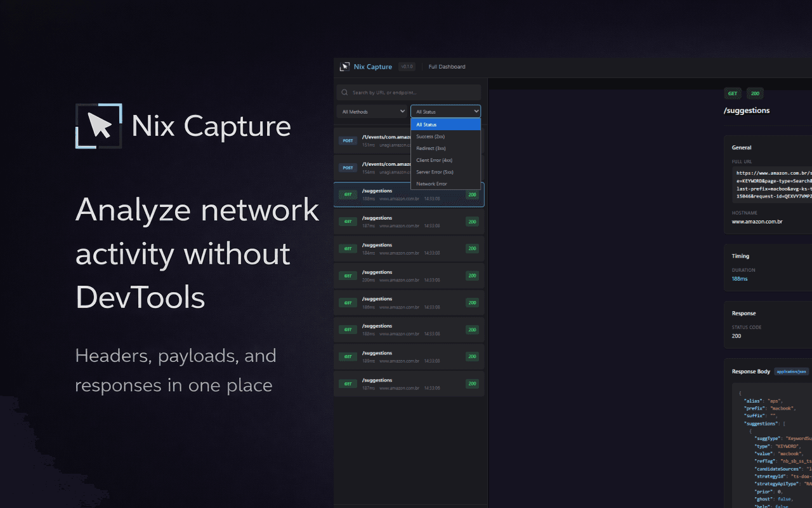Click the POST method badge on first request
Screen dimensions: 812x508
coord(348,140)
